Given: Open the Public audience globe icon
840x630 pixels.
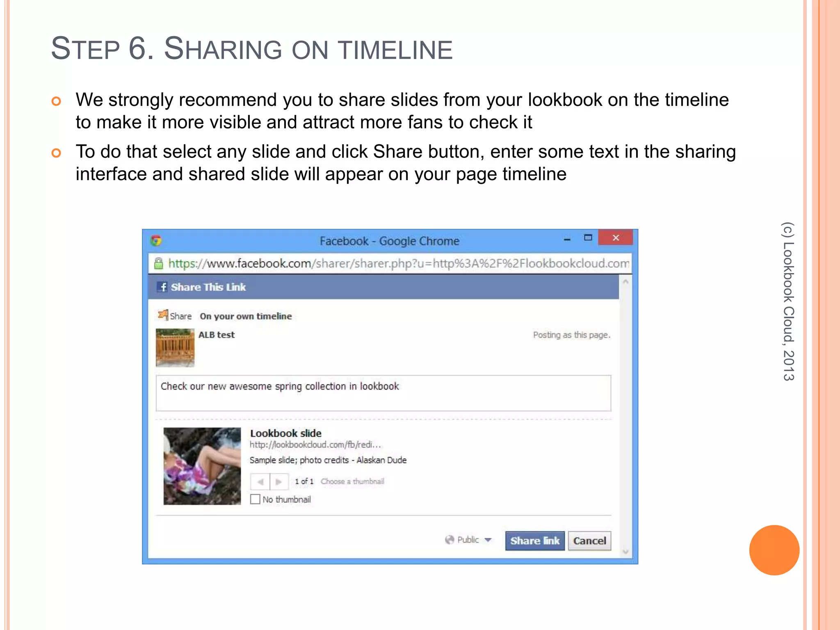Looking at the screenshot, I should click(x=450, y=540).
